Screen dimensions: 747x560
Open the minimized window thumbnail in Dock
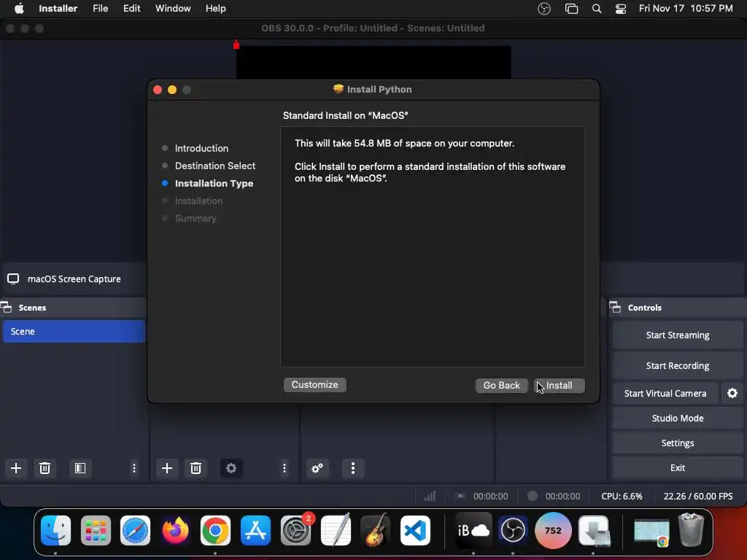click(x=651, y=532)
